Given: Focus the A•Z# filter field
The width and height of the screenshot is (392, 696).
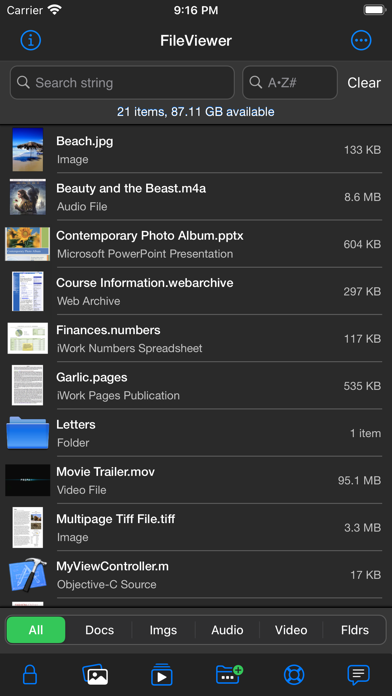Looking at the screenshot, I should (290, 83).
